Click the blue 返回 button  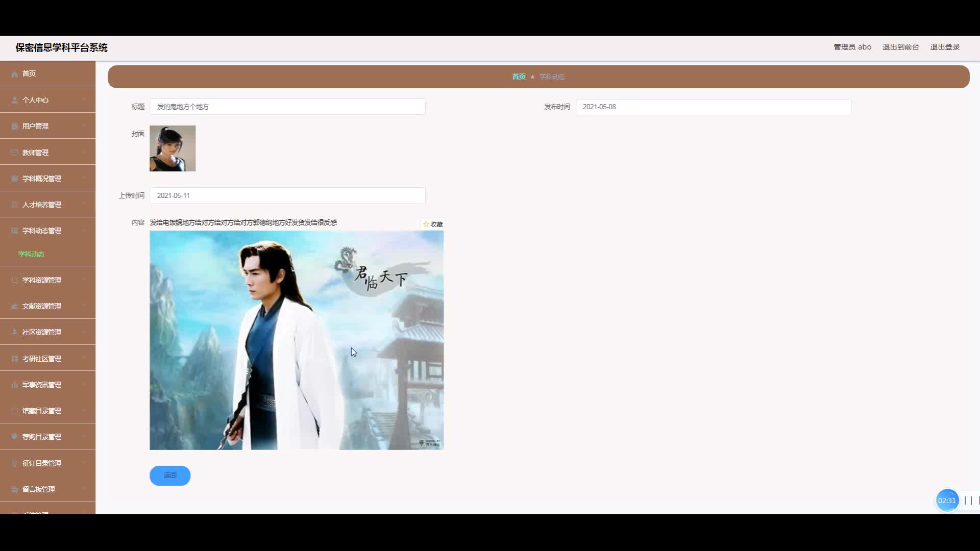(x=170, y=475)
